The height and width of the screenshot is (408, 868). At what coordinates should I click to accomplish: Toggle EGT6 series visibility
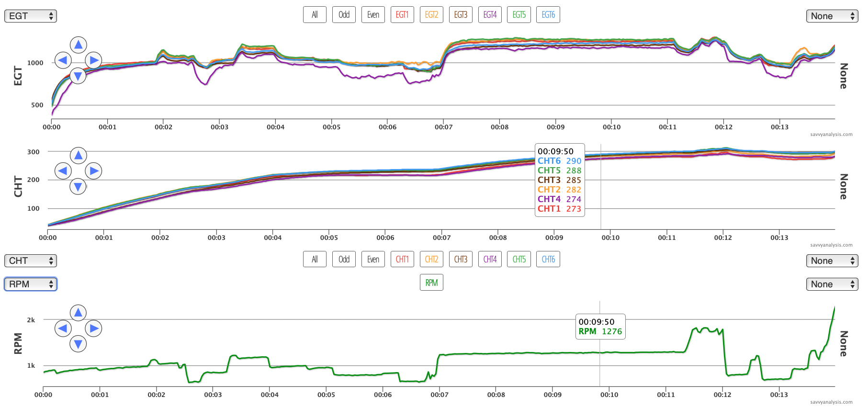click(548, 15)
